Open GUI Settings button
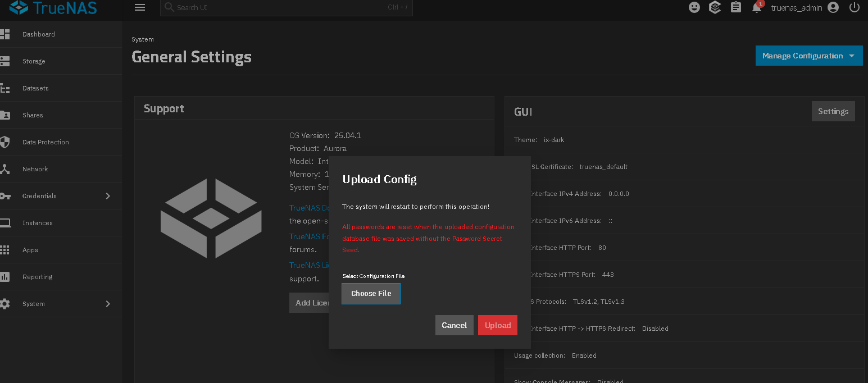 click(x=833, y=111)
